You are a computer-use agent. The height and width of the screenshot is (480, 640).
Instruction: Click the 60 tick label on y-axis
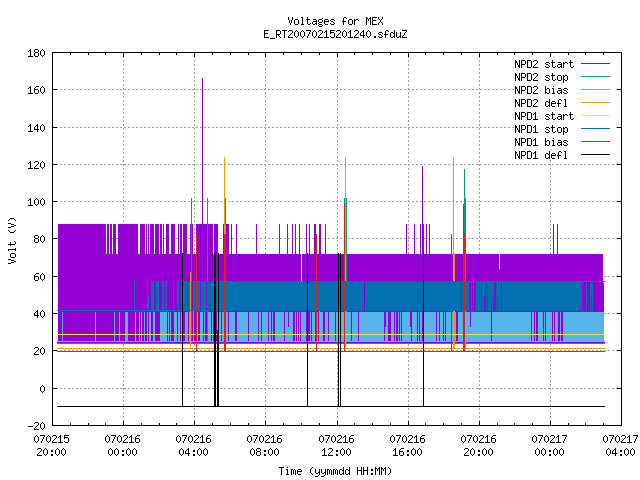pyautogui.click(x=39, y=277)
